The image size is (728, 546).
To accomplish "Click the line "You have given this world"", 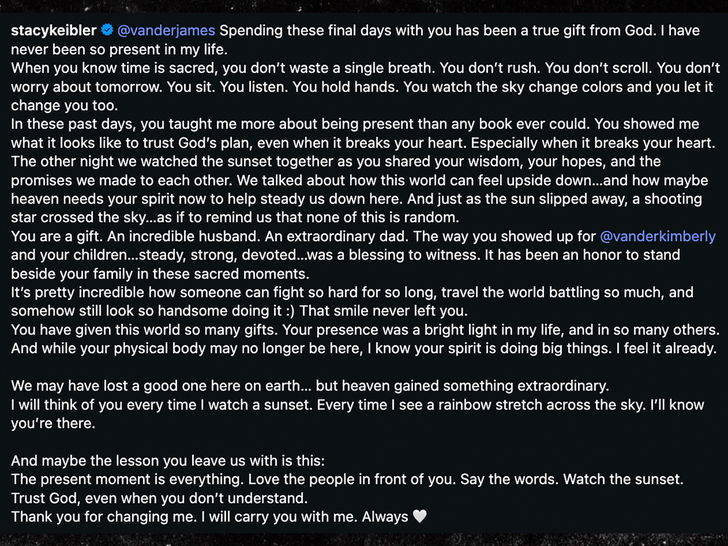I will [x=300, y=329].
